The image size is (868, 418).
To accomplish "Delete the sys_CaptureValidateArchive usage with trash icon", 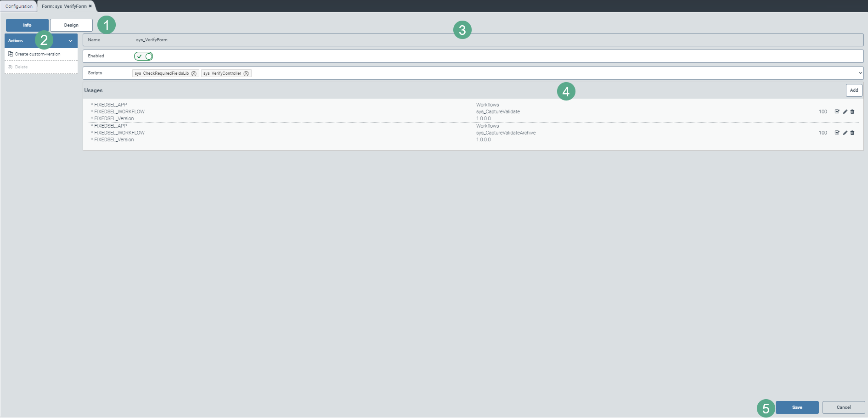I will (x=852, y=133).
